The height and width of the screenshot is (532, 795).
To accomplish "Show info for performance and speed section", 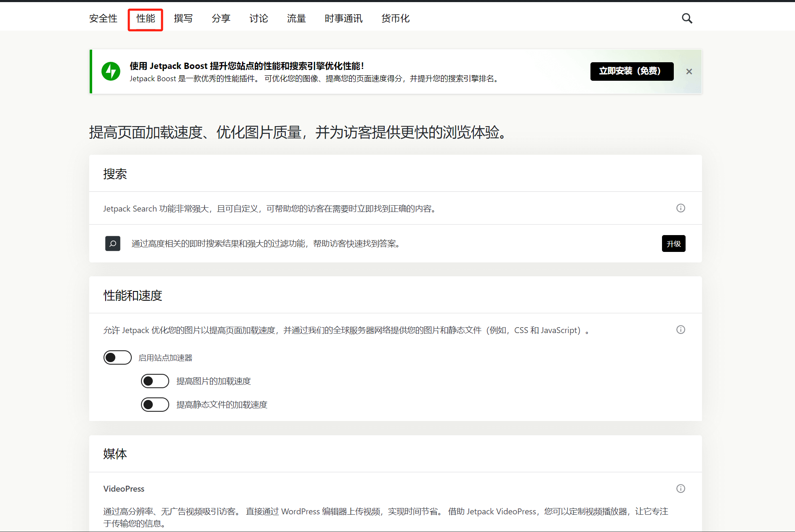I will coord(681,330).
